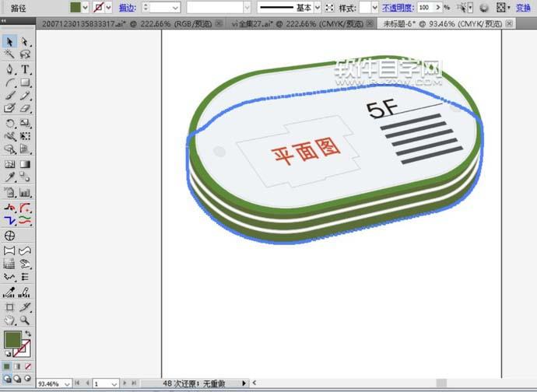Image resolution: width=537 pixels, height=392 pixels.
Task: Click the 不透明度 opacity link
Action: [x=397, y=7]
